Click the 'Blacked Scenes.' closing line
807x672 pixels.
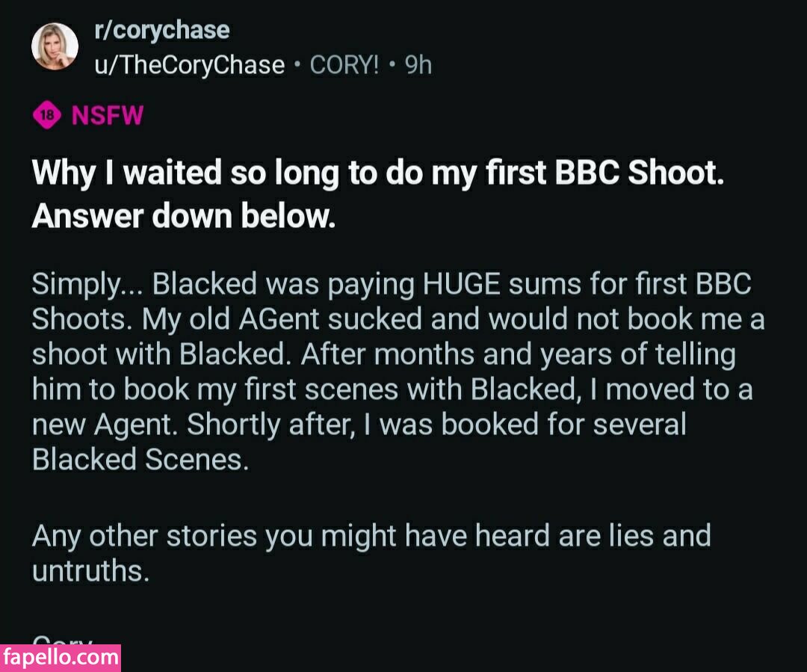click(x=140, y=460)
